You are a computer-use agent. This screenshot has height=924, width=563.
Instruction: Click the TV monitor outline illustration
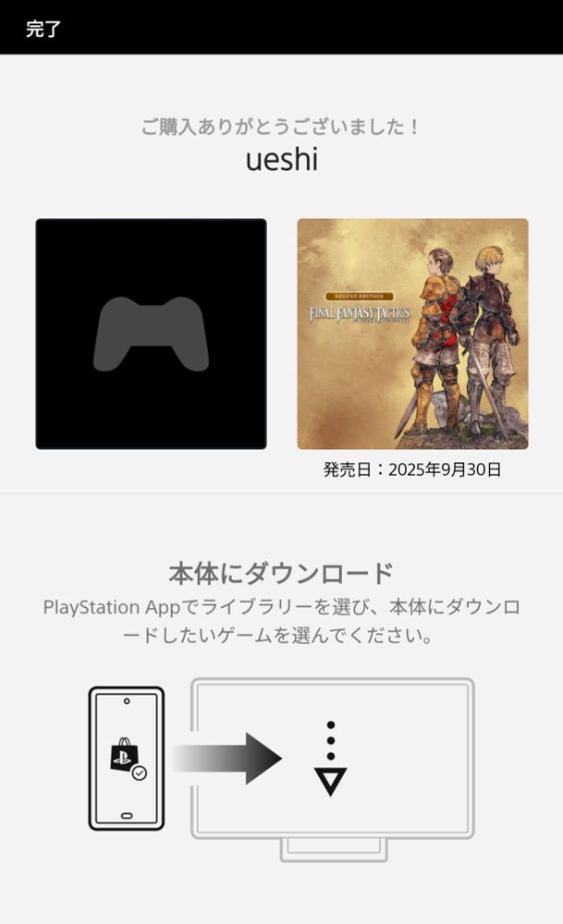pyautogui.click(x=333, y=759)
